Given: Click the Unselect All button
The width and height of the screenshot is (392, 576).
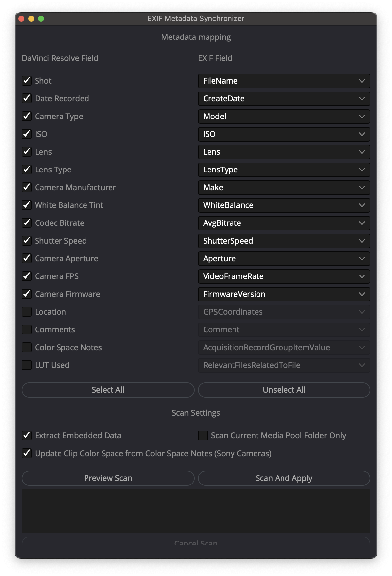Looking at the screenshot, I should 284,390.
